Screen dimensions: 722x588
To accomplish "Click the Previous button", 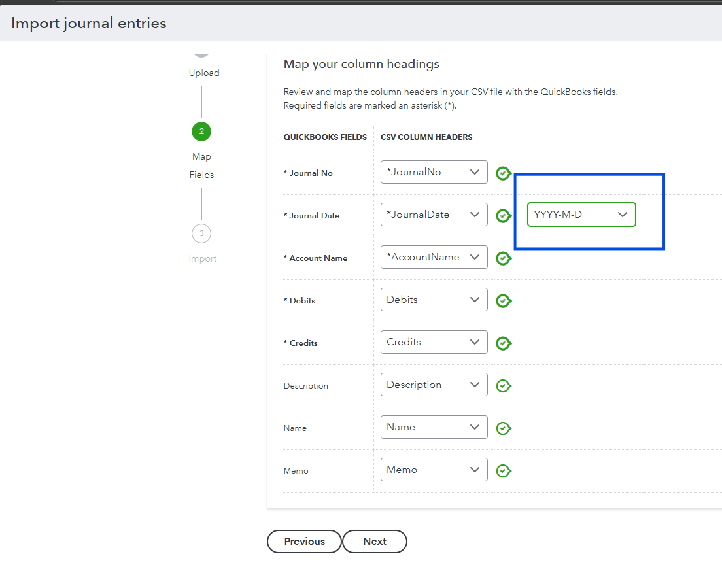I will pyautogui.click(x=303, y=542).
